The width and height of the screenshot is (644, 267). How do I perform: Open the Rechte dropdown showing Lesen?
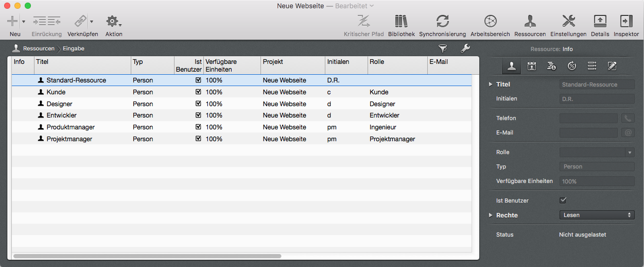click(597, 215)
